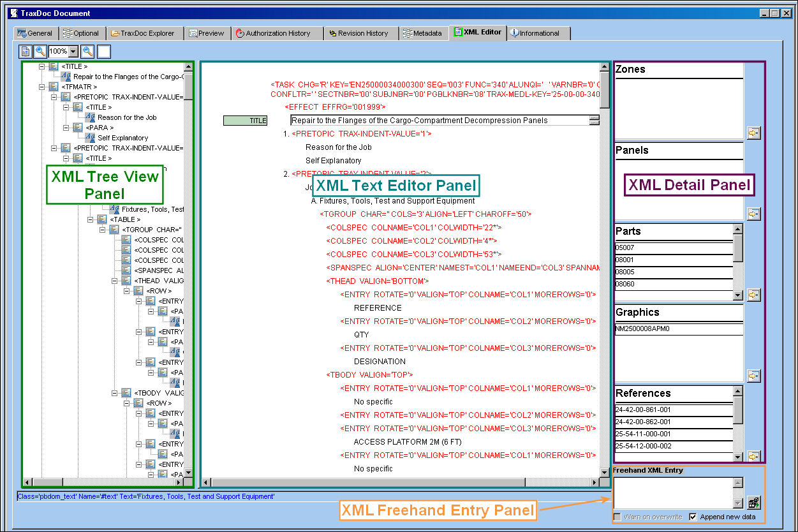
Task: Open the TraxDoc Explorer tab
Action: click(x=145, y=33)
